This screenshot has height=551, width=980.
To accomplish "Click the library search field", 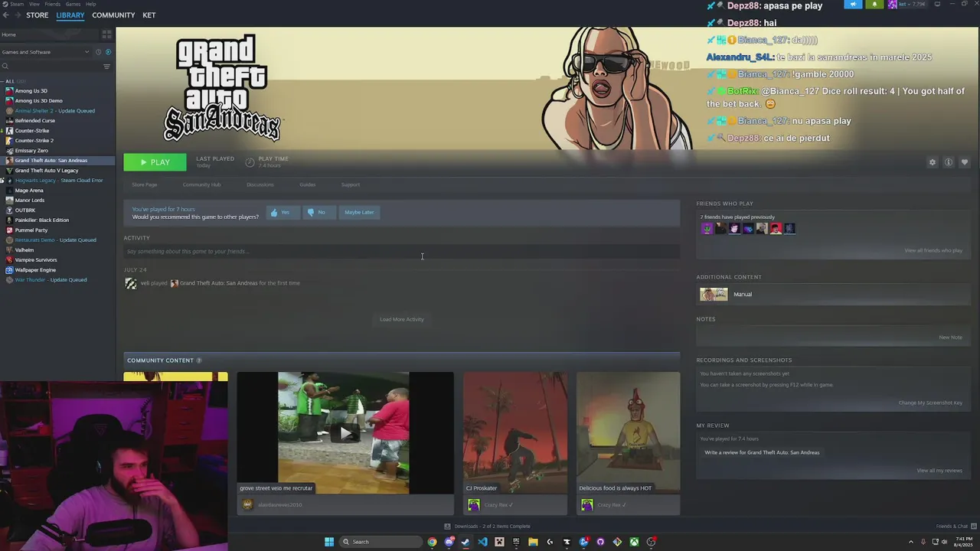I will click(x=51, y=67).
